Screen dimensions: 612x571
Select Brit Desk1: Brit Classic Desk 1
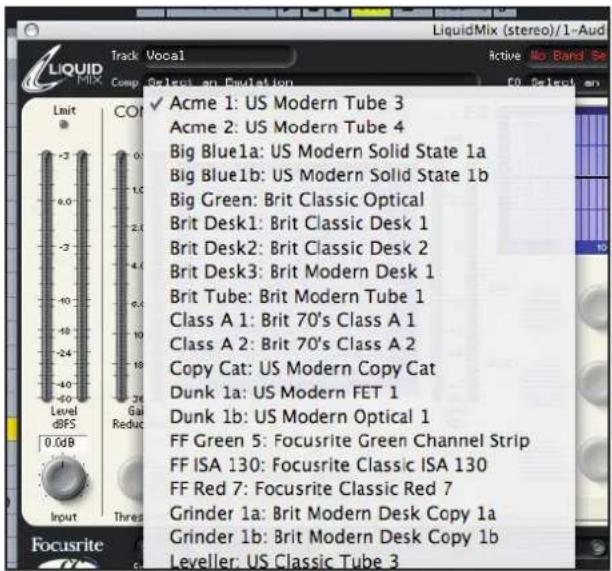(359, 224)
